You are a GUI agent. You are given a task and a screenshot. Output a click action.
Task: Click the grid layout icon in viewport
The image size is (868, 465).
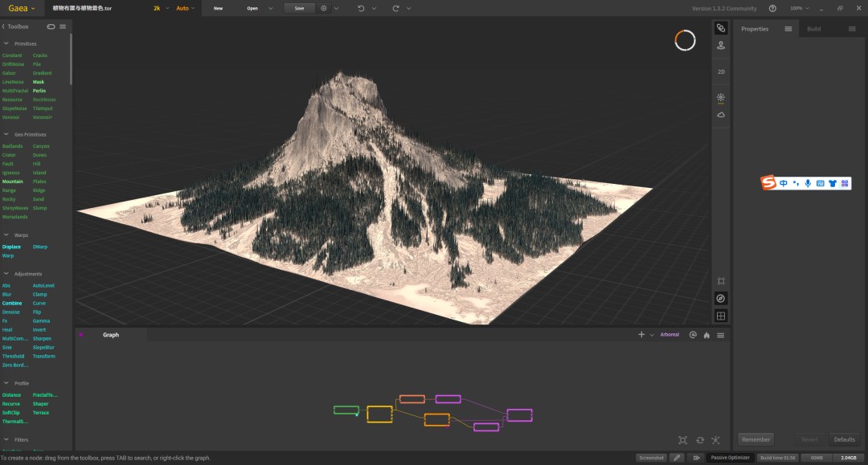721,316
